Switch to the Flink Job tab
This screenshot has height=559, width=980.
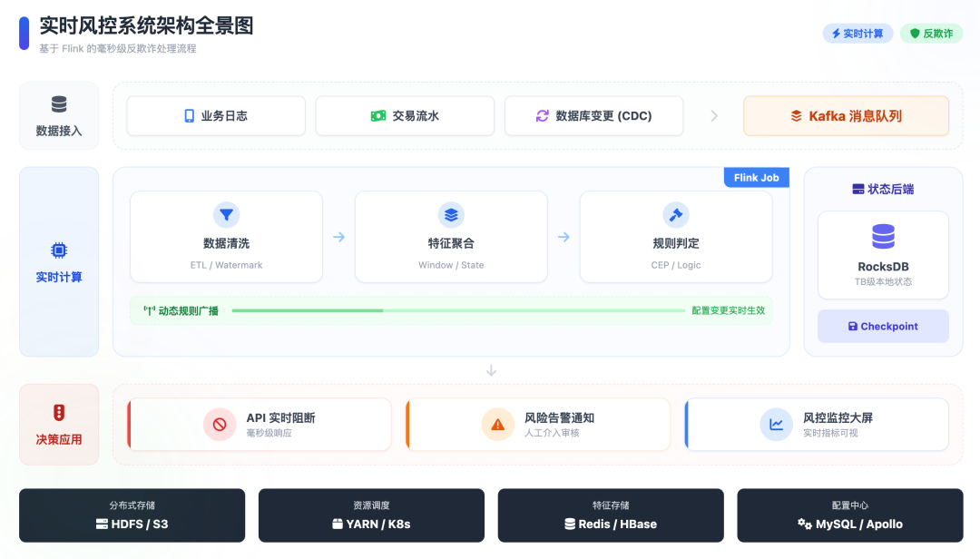756,177
